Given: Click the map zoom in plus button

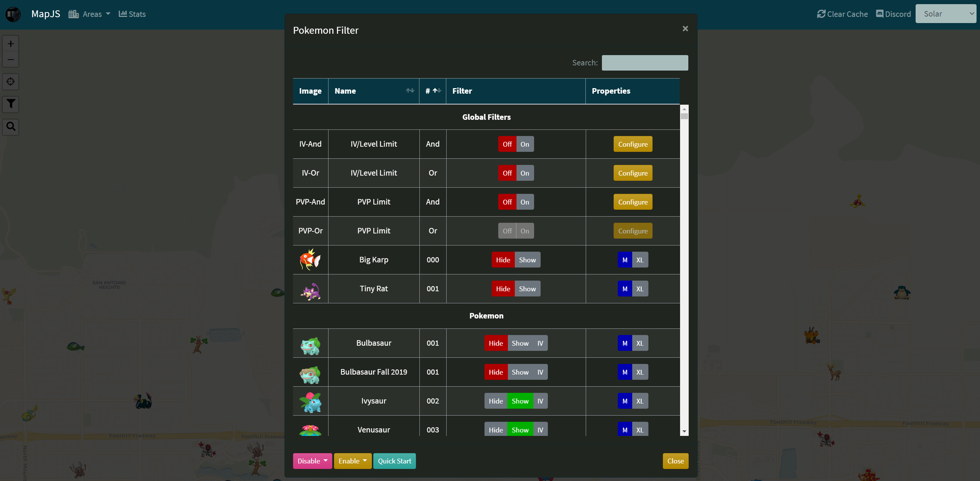Looking at the screenshot, I should pos(11,44).
